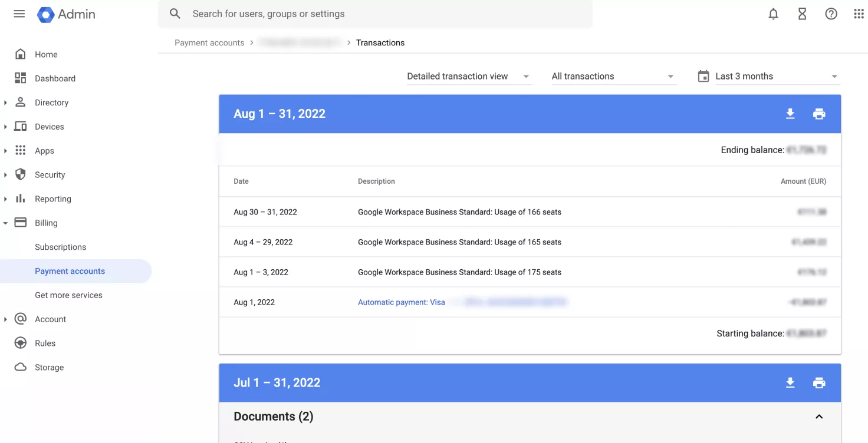Open the help question mark icon
The height and width of the screenshot is (443, 868).
pos(831,14)
